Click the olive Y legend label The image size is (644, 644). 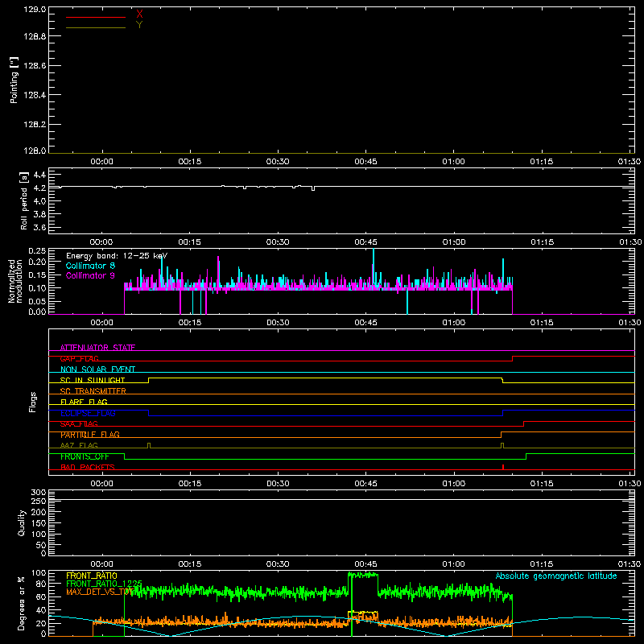click(x=139, y=25)
